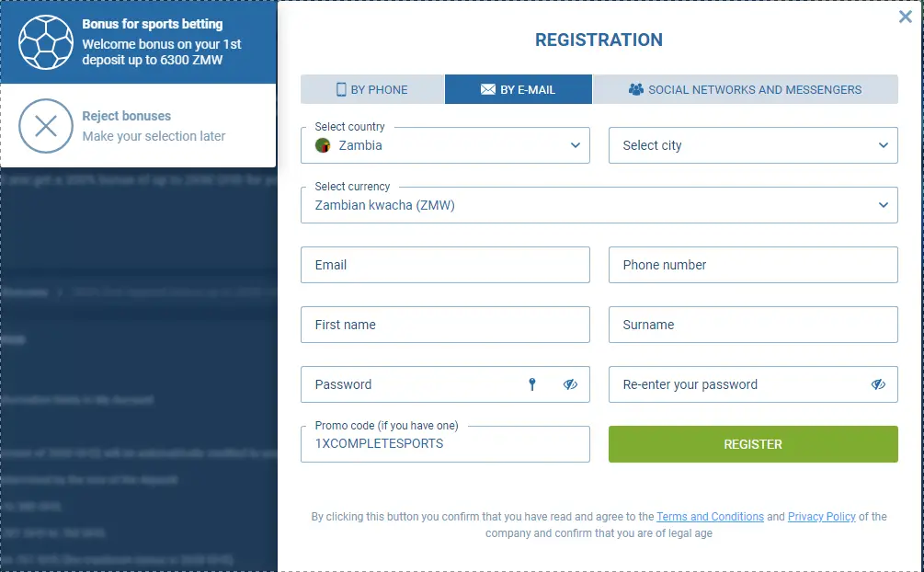Screen dimensions: 924x572
Task: Click into the First name field
Action: pyautogui.click(x=445, y=325)
